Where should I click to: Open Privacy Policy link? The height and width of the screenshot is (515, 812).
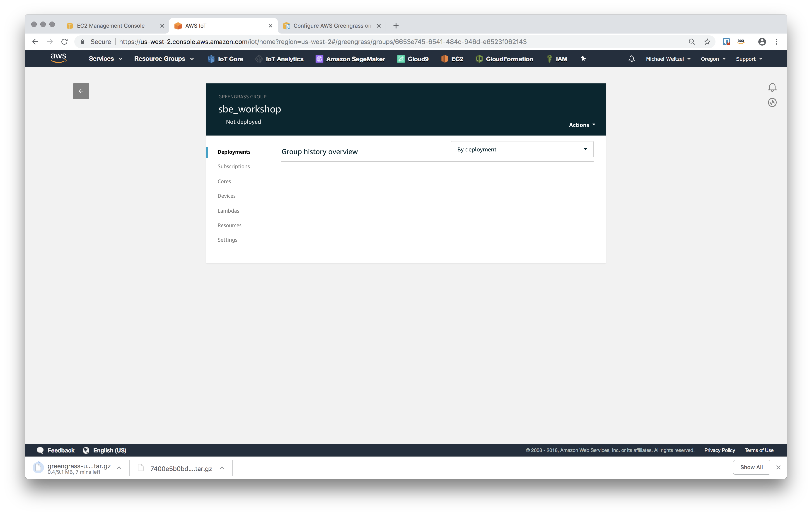[719, 450]
